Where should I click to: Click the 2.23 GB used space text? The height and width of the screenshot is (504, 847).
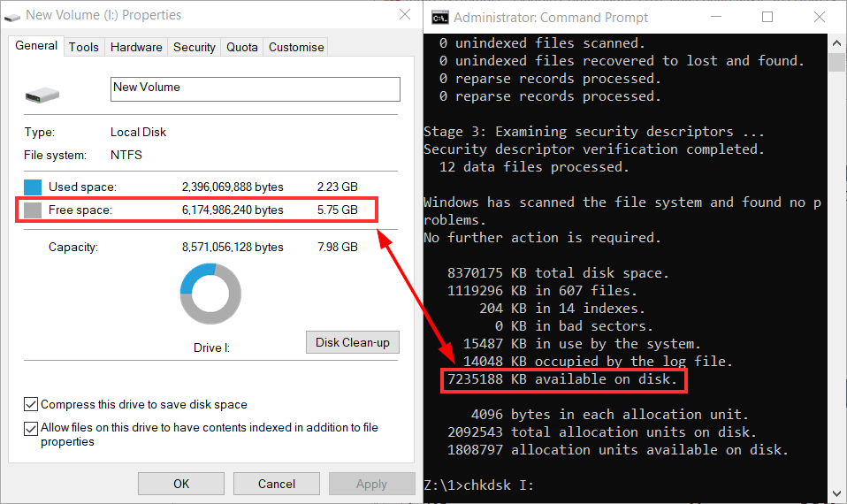(x=338, y=187)
